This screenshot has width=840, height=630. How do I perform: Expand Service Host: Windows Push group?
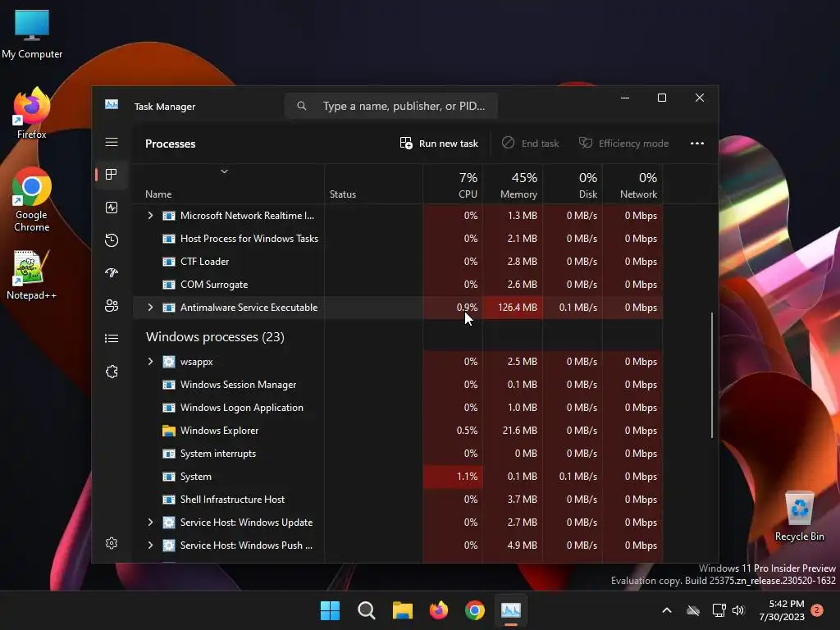(x=151, y=546)
